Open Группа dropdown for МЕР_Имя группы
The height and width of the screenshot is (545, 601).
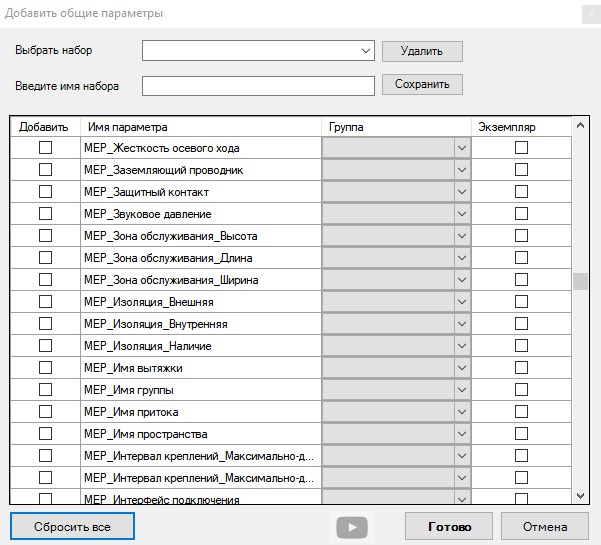[461, 390]
